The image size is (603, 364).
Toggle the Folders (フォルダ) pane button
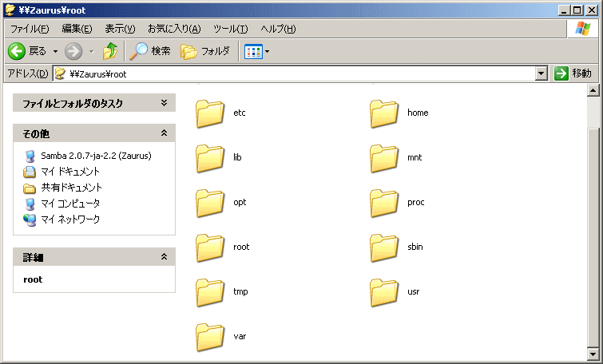(205, 51)
